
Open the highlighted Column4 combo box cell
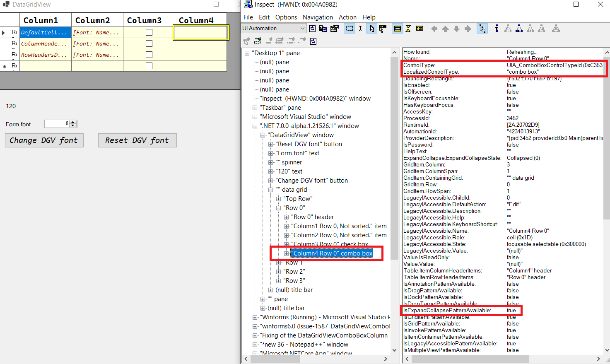201,32
